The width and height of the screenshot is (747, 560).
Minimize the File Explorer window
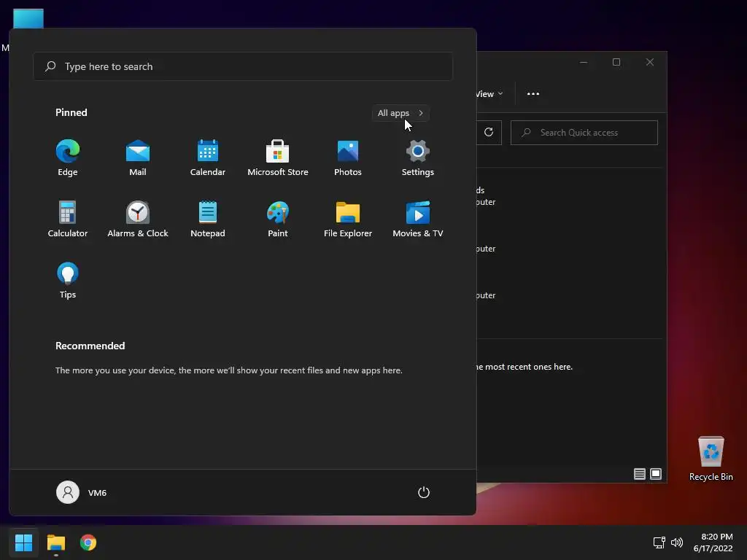tap(584, 62)
